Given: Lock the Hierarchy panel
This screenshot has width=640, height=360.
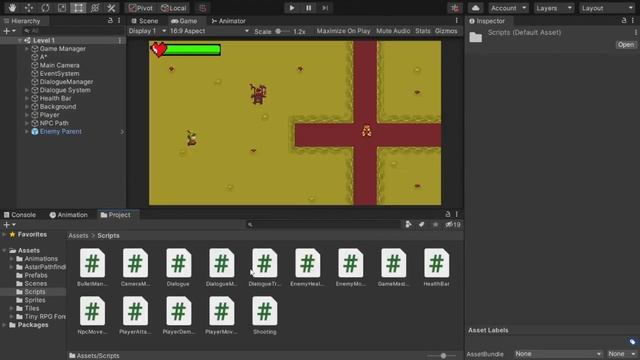Looking at the screenshot, I should pos(110,20).
